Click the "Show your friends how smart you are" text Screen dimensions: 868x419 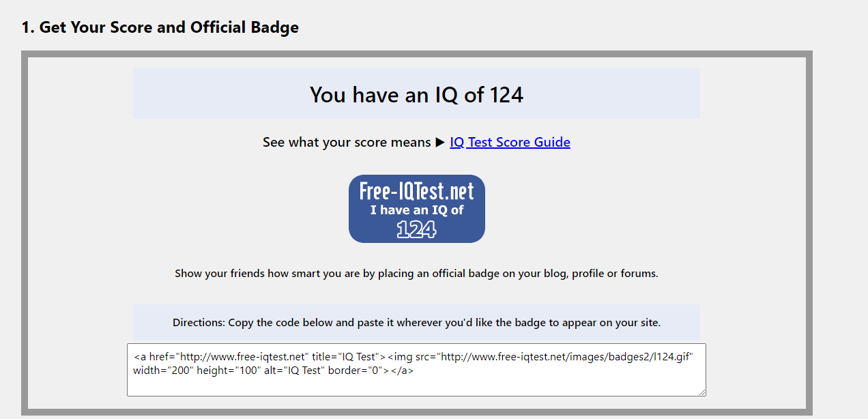(x=416, y=273)
